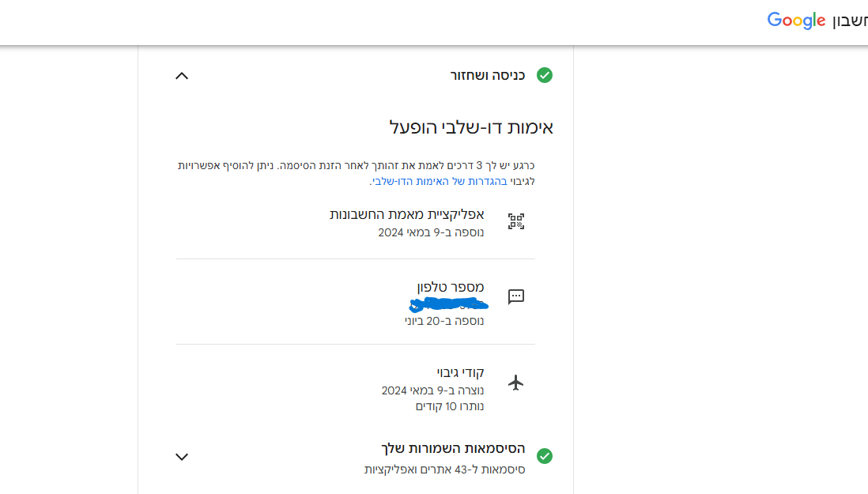Select the הסיסמאות השמורות שלך section header

[453, 448]
